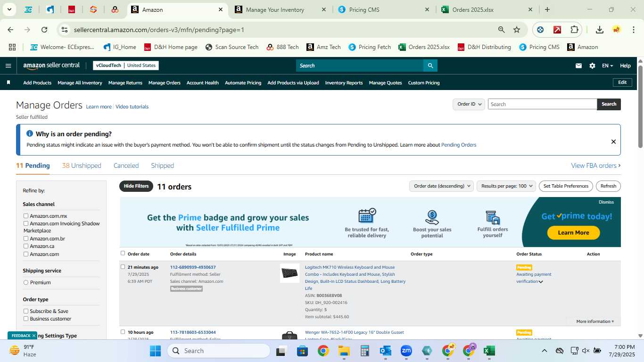
Task: Open the browser extensions puzzle icon
Action: pos(574,30)
